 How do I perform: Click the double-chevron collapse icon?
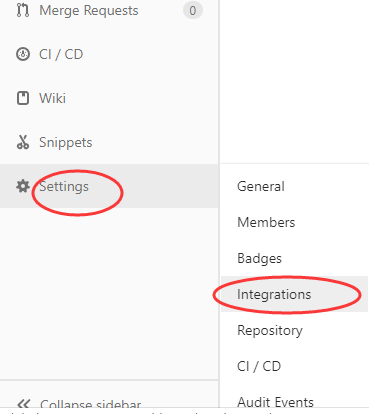pos(23,404)
